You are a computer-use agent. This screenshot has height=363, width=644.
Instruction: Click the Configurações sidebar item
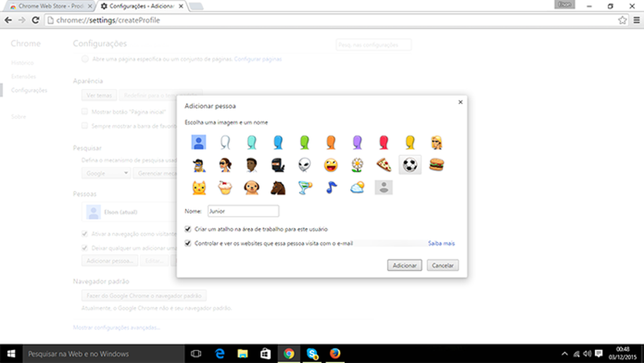pyautogui.click(x=29, y=90)
